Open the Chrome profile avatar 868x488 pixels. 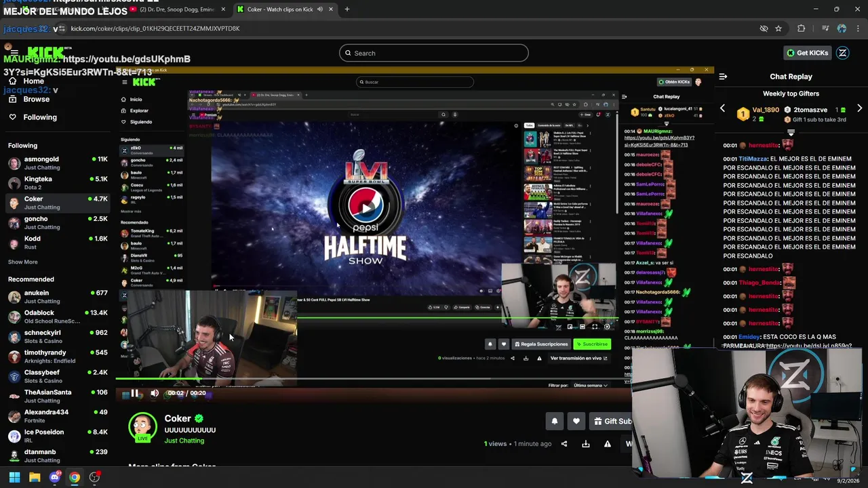coord(842,28)
